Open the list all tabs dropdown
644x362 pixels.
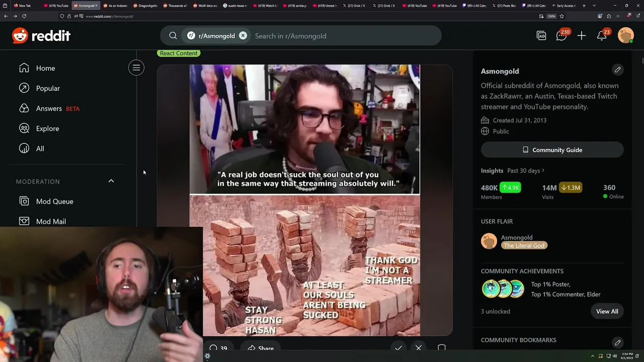pyautogui.click(x=594, y=6)
